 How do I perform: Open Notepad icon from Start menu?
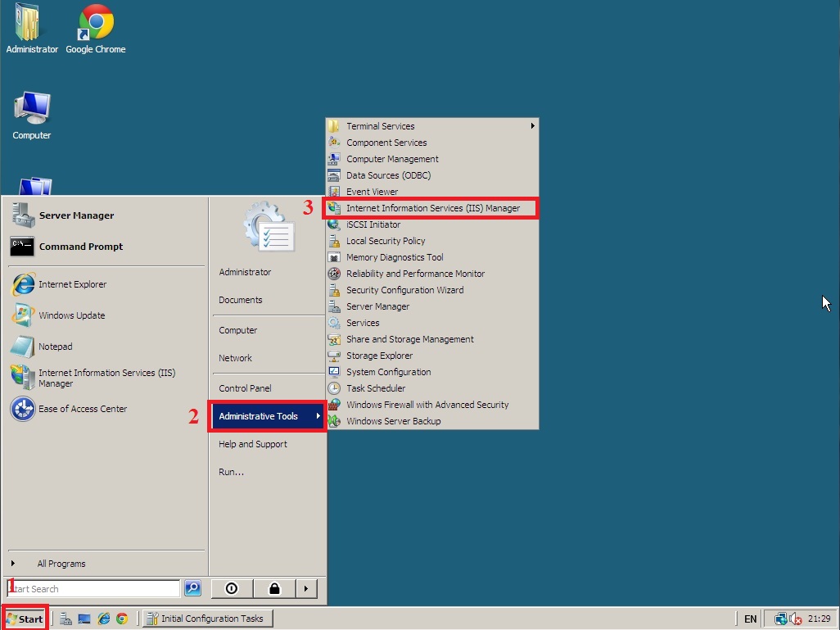[x=22, y=347]
